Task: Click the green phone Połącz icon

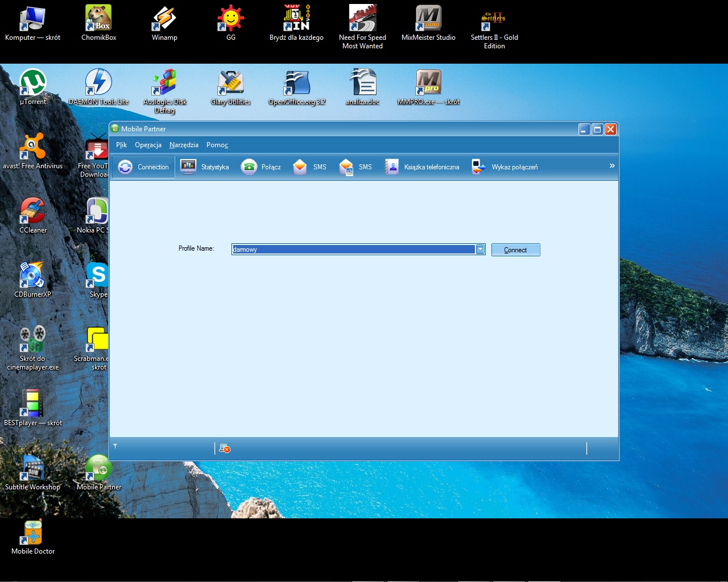Action: 249,167
